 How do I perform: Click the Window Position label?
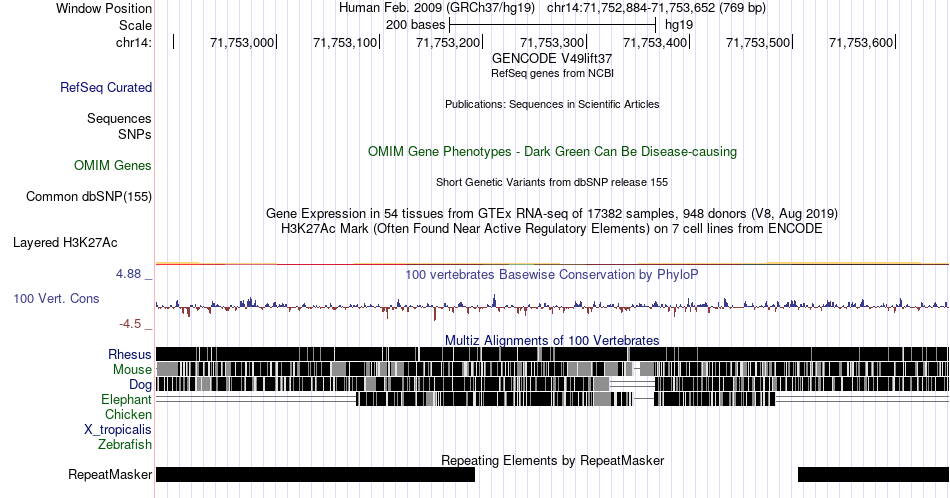pos(104,8)
